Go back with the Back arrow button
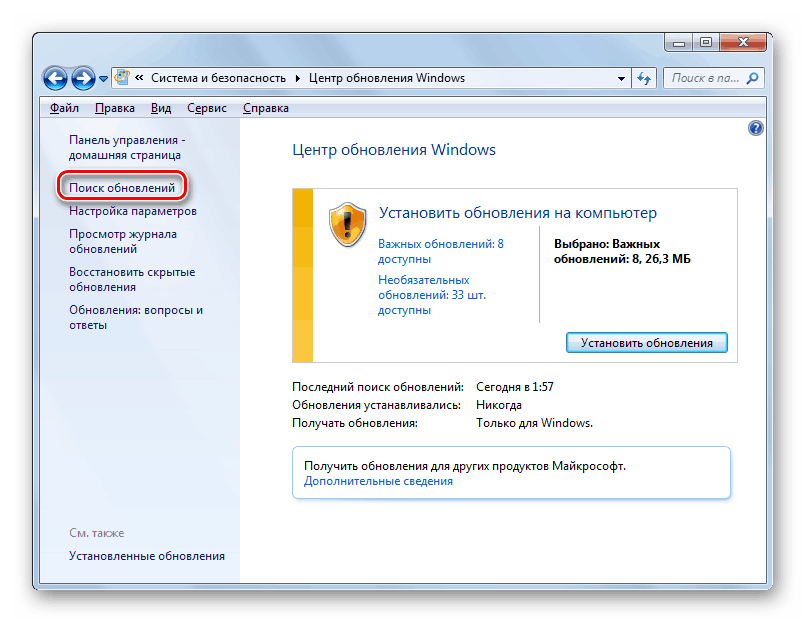The height and width of the screenshot is (623, 806). point(56,79)
